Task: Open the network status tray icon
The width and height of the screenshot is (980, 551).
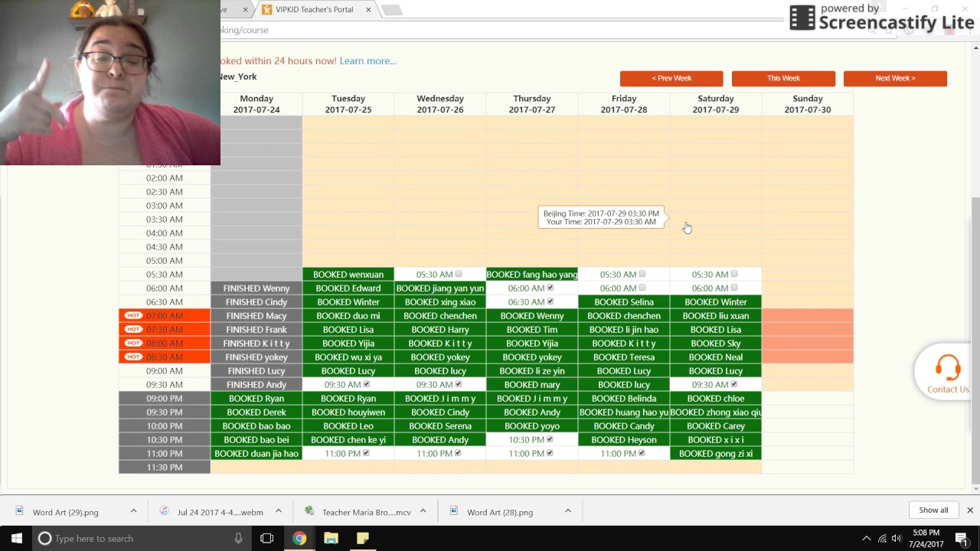Action: coord(882,539)
